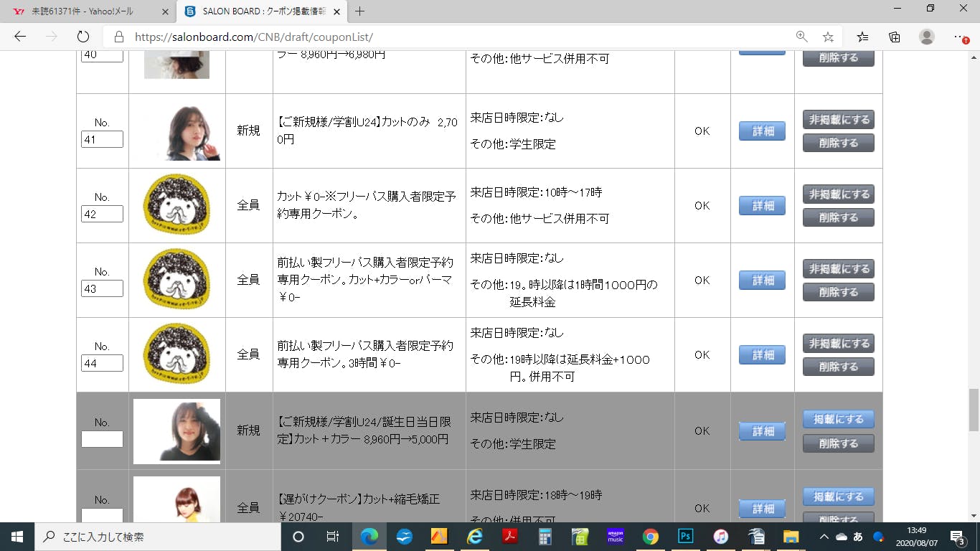Add this page to favorites
This screenshot has height=551, width=980.
pos(828,37)
